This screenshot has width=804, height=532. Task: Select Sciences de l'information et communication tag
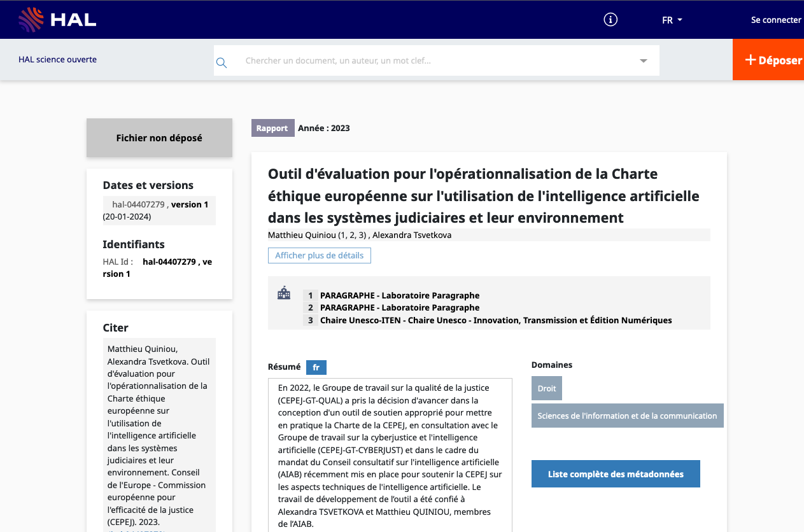point(626,416)
